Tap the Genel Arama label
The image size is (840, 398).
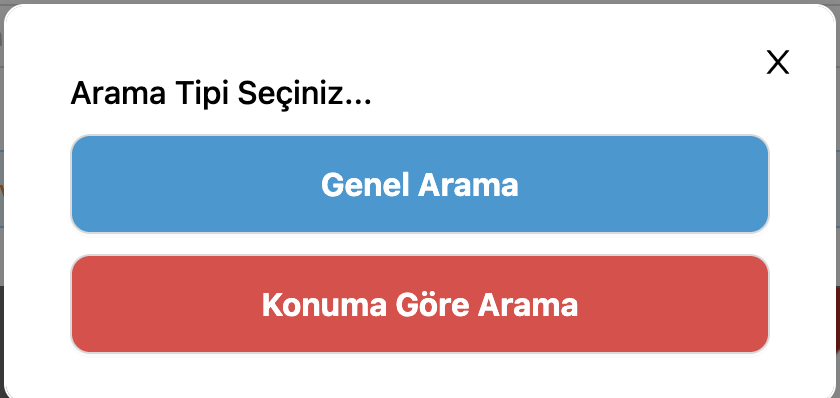point(420,185)
